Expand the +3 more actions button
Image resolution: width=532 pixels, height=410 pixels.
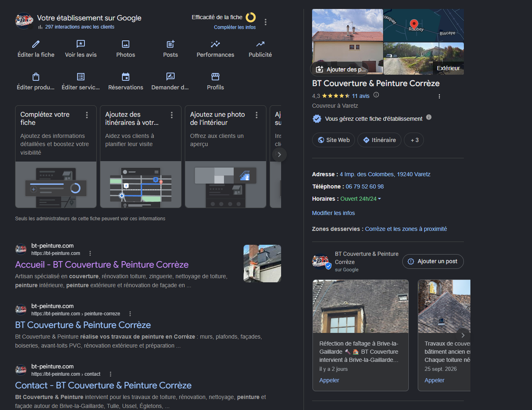pos(414,140)
